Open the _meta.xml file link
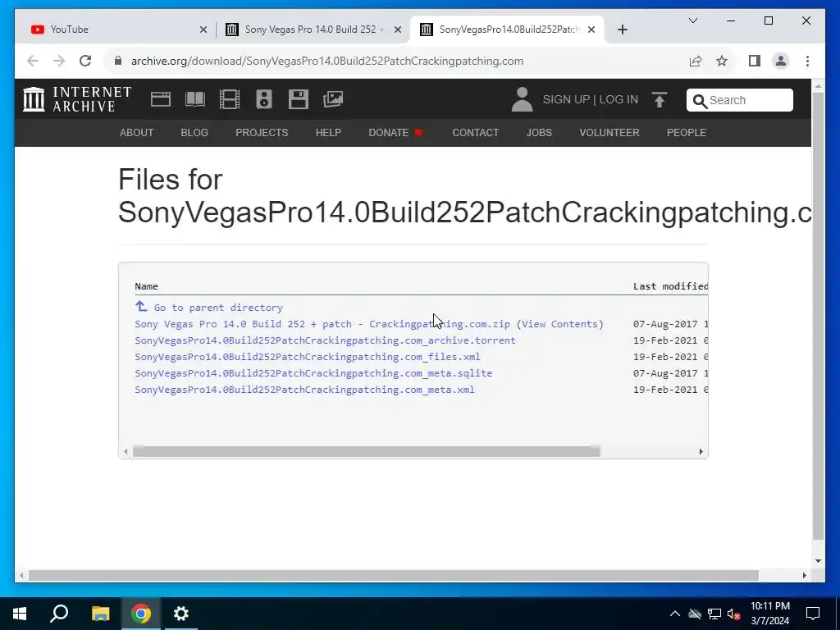 click(x=304, y=390)
